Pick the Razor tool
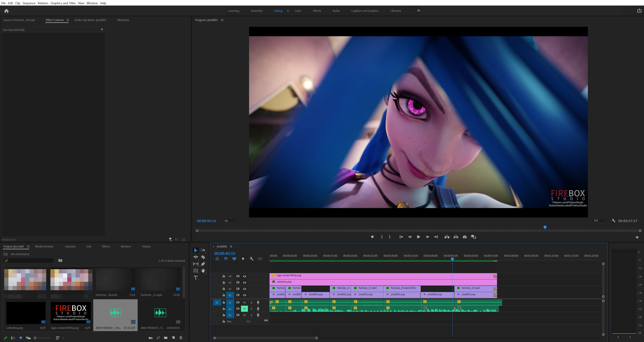Image resolution: width=644 pixels, height=342 pixels. pos(203,257)
